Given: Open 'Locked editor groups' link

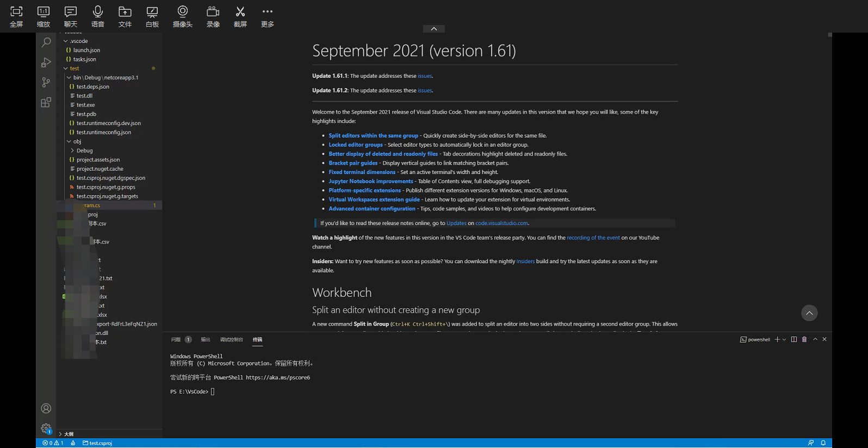Looking at the screenshot, I should [356, 145].
